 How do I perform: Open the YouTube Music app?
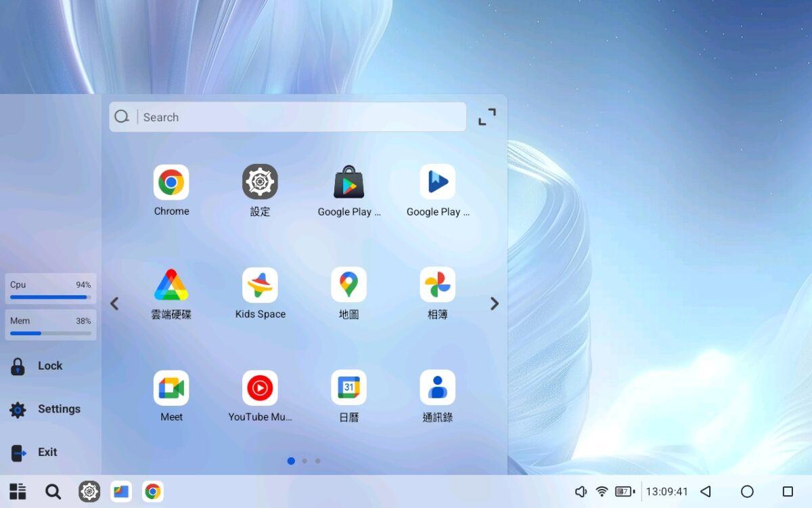(x=260, y=388)
